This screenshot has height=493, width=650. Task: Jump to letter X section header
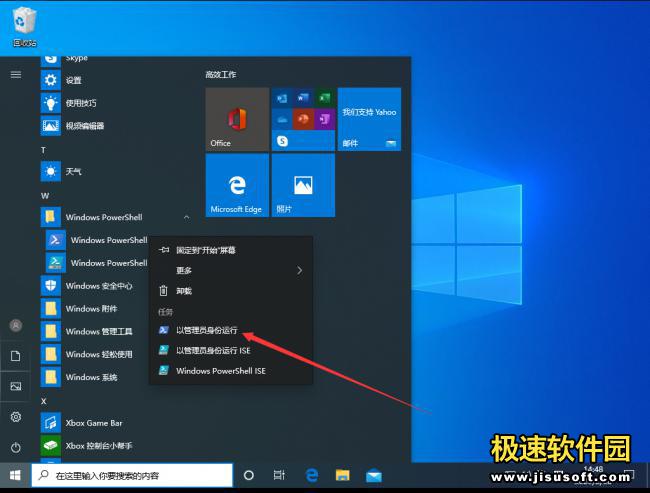click(x=44, y=401)
